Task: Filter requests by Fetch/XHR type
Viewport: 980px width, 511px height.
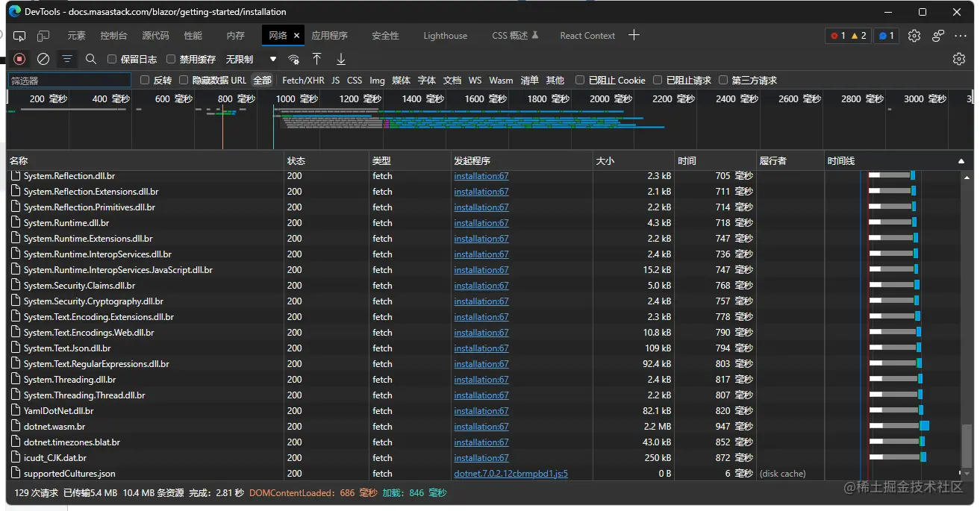Action: 303,80
